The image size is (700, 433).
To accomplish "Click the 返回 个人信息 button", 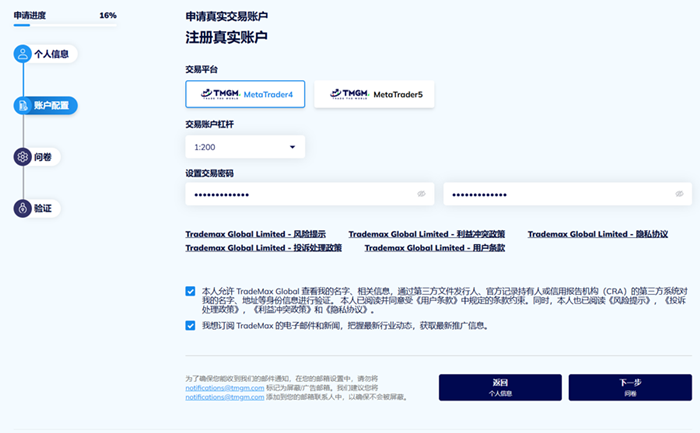I will [500, 387].
